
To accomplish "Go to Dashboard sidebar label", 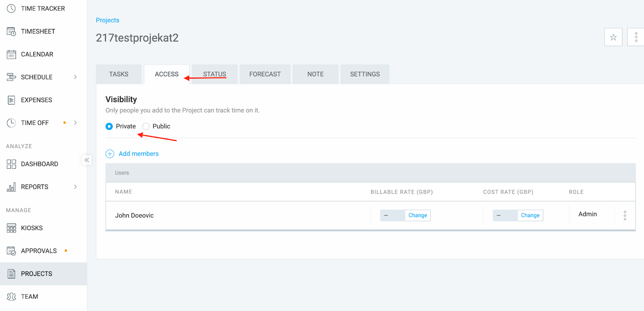I will pos(39,164).
